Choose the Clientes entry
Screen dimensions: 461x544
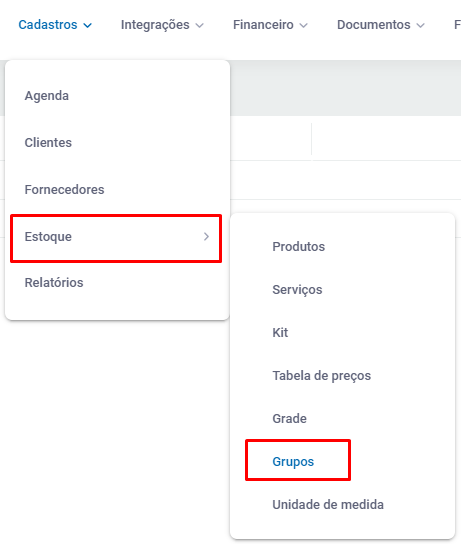click(48, 143)
